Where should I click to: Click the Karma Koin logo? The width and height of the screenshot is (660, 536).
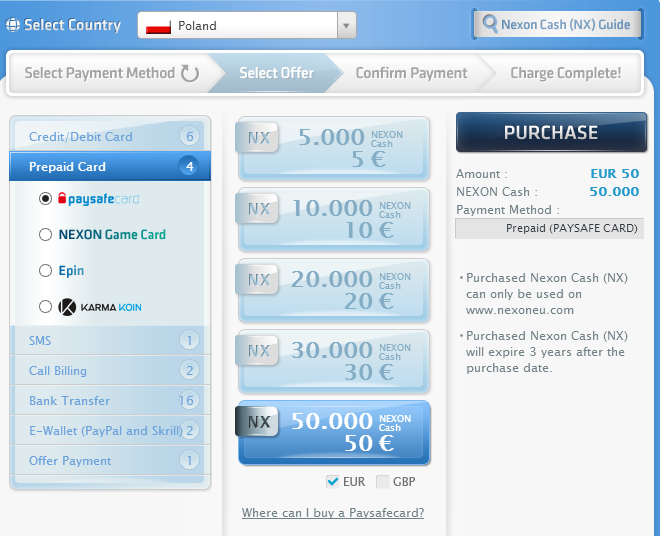point(100,307)
